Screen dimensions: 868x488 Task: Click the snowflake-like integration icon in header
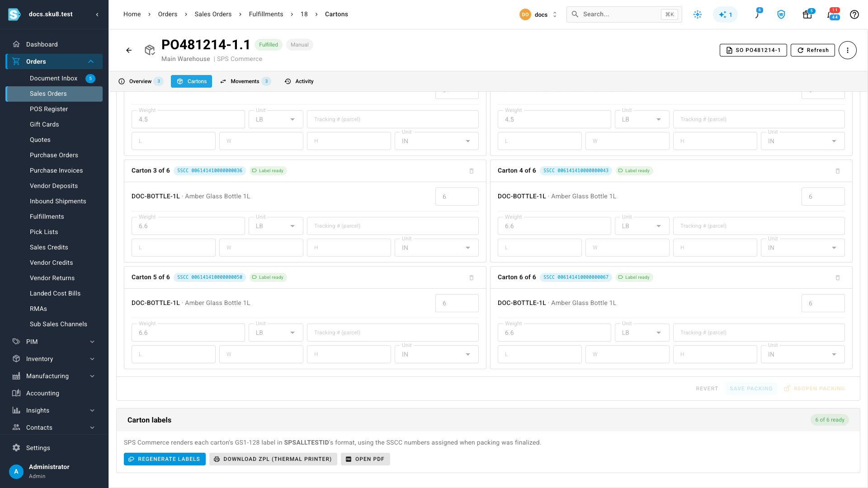(698, 14)
